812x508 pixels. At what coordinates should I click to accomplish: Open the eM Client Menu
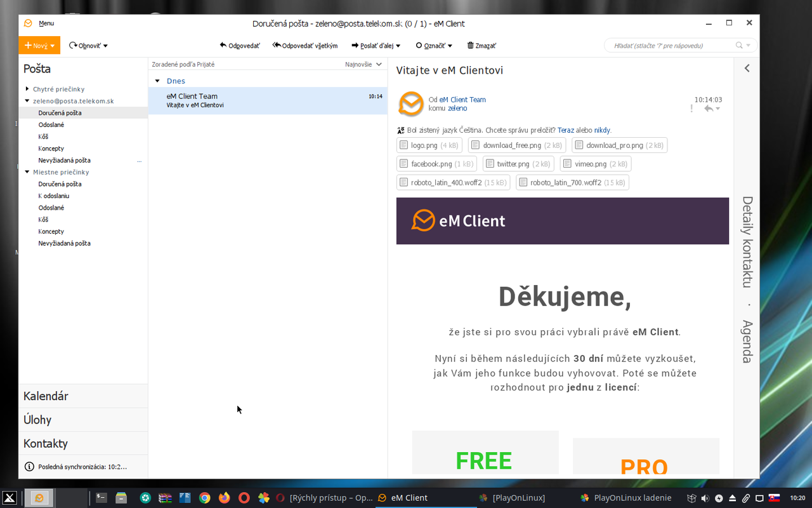coord(46,23)
